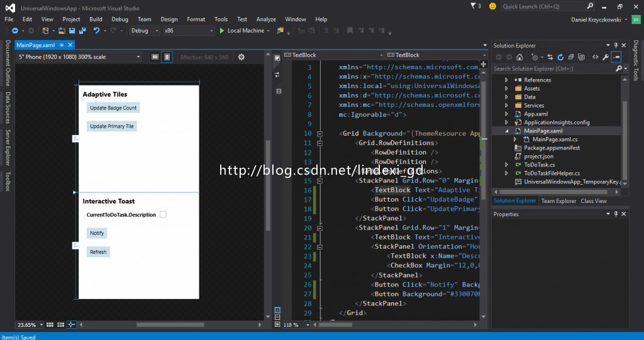This screenshot has width=644, height=340.
Task: Click the Swap Panes arrows icon
Action: (x=277, y=75)
